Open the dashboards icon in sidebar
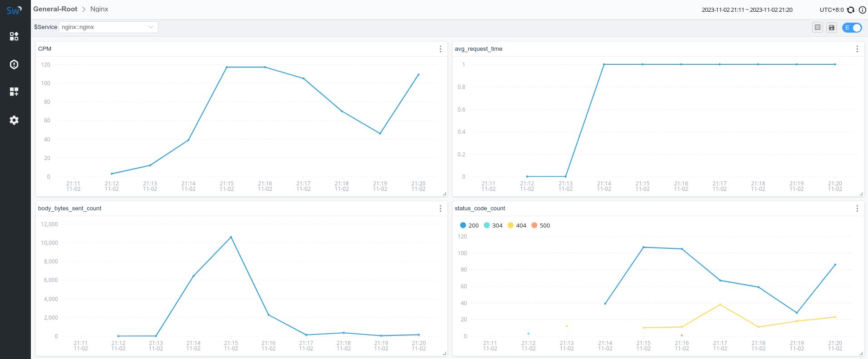Image resolution: width=868 pixels, height=359 pixels. click(14, 36)
